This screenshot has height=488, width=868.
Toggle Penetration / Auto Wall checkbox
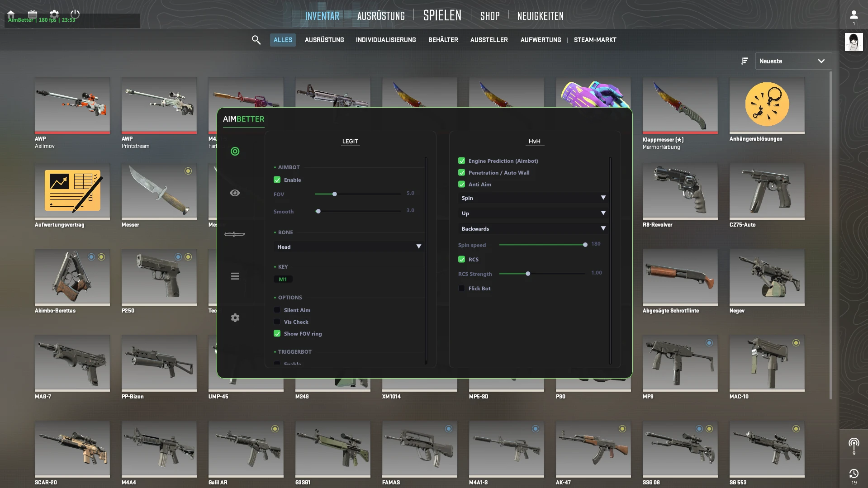[x=461, y=172]
